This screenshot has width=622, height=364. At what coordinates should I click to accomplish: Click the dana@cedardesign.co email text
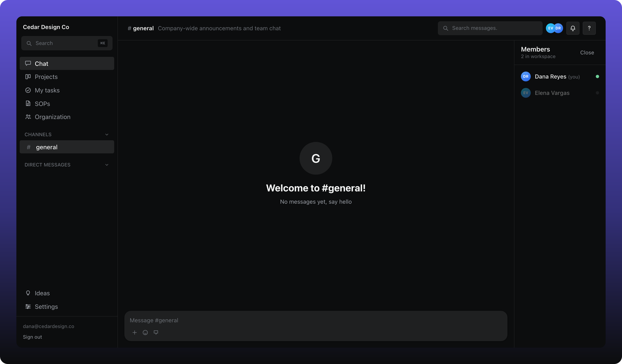click(49, 326)
